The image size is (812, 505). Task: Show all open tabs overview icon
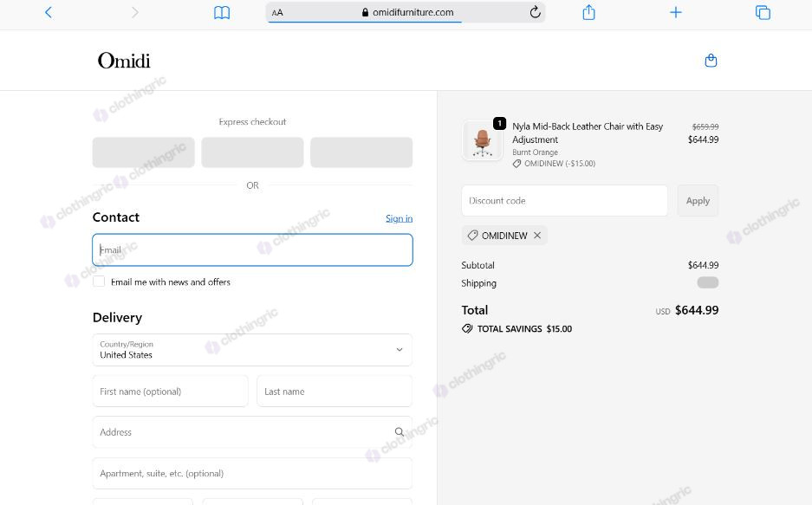(763, 12)
